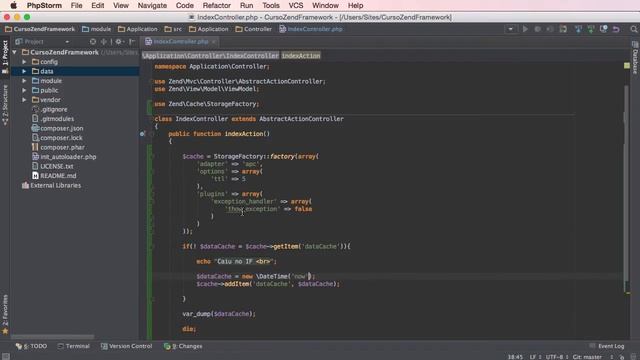Click the indexAction breadcrumb above editor

tap(301, 56)
